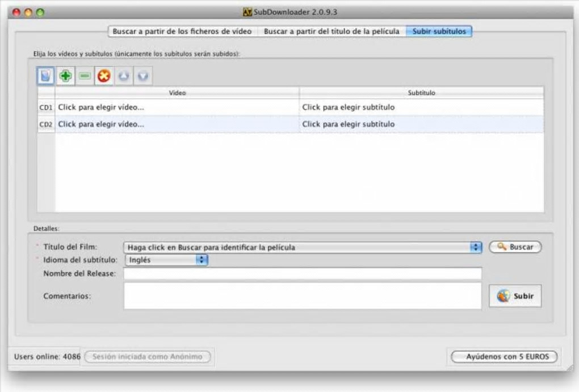Select the CD1 row header

pyautogui.click(x=46, y=107)
